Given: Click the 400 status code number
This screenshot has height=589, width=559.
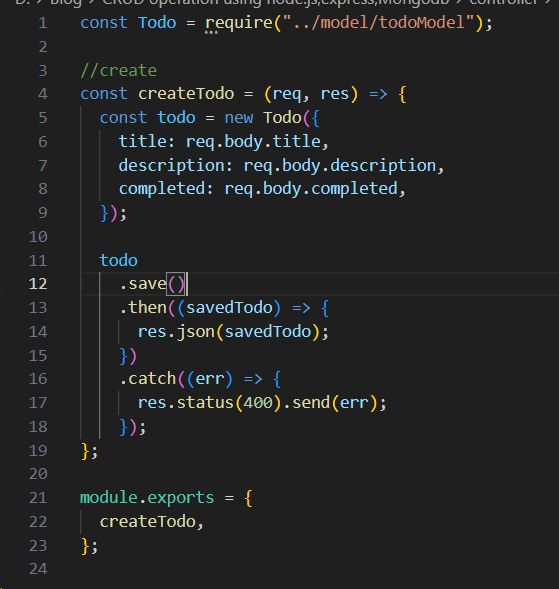Looking at the screenshot, I should [x=258, y=403].
